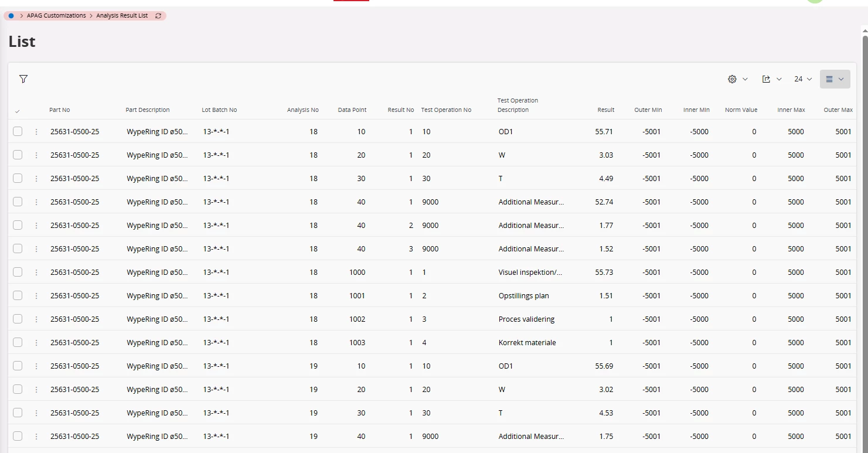Select the Visuel inspektion row checkbox

pos(18,273)
